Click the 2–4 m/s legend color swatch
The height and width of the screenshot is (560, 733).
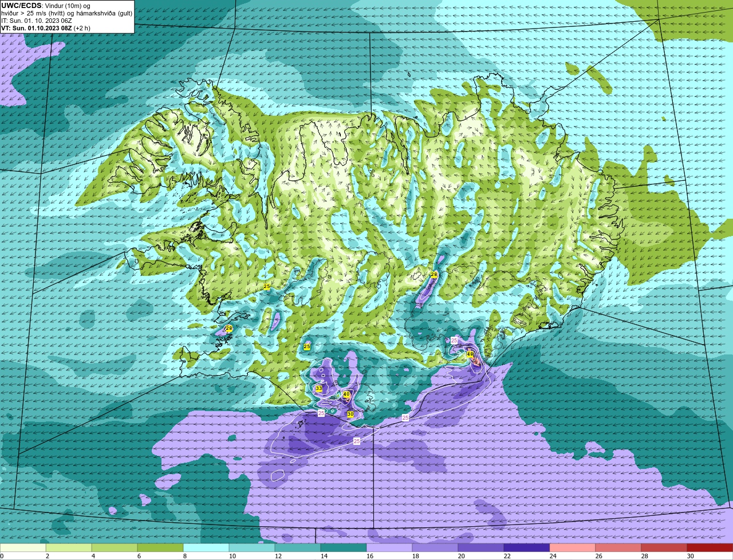[x=69, y=548]
